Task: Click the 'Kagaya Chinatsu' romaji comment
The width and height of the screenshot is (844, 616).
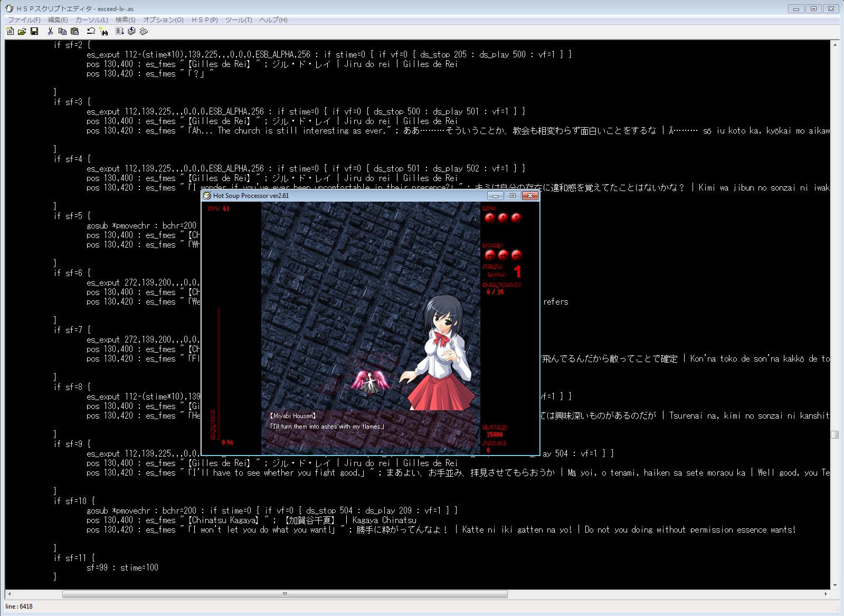Action: 384,520
